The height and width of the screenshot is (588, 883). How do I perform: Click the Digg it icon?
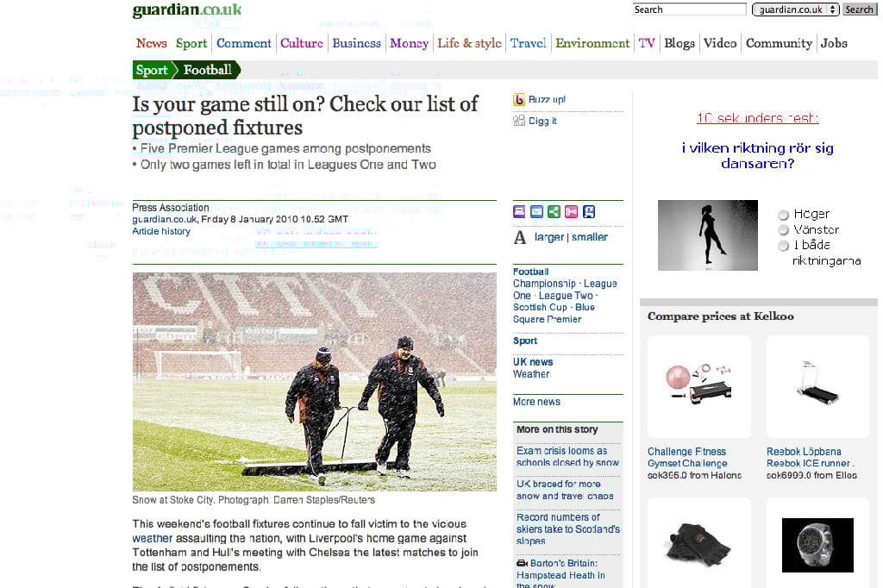(x=518, y=121)
